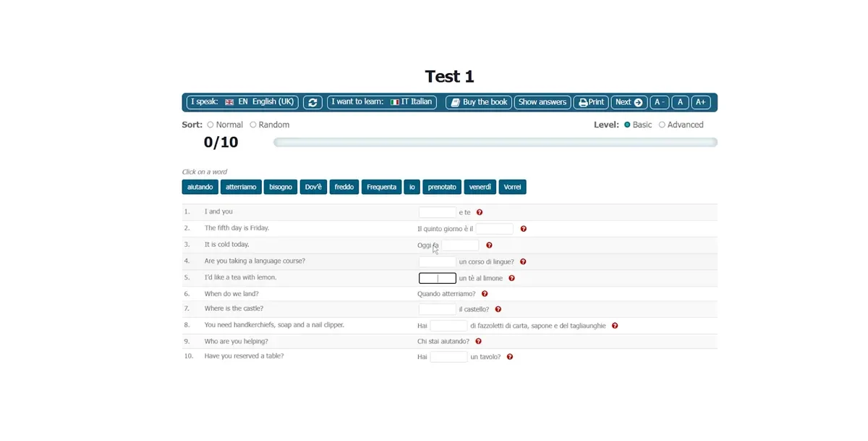This screenshot has width=868, height=441.
Task: Open hint for 'il castello?' sentence
Action: tap(498, 310)
